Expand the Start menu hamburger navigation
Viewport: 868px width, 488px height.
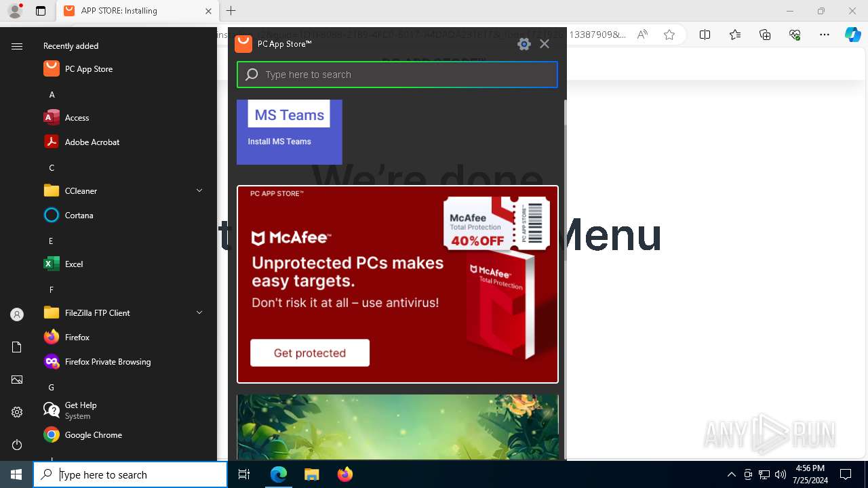click(x=17, y=46)
